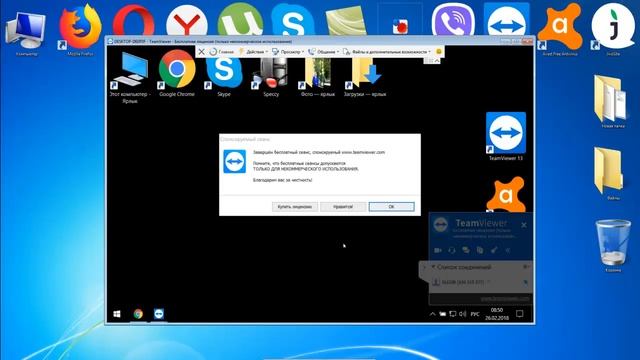Open remote Windows Start button
The height and width of the screenshot is (360, 640).
(x=117, y=313)
